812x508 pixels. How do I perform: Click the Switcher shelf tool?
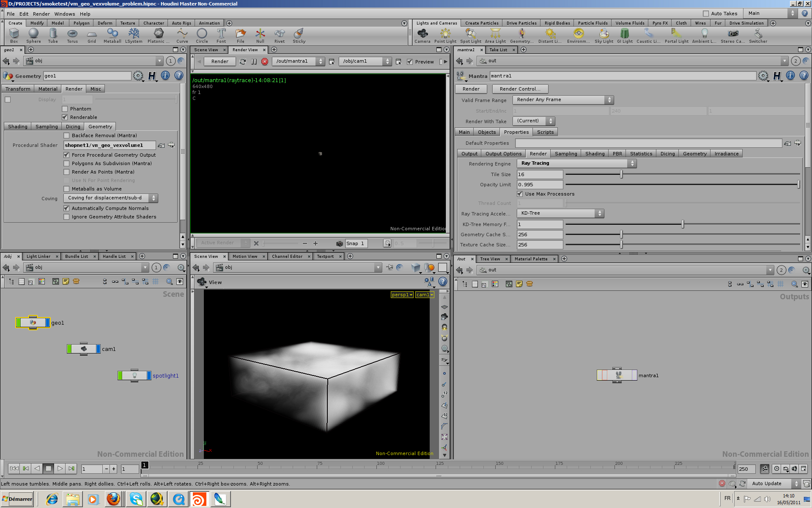(x=758, y=36)
